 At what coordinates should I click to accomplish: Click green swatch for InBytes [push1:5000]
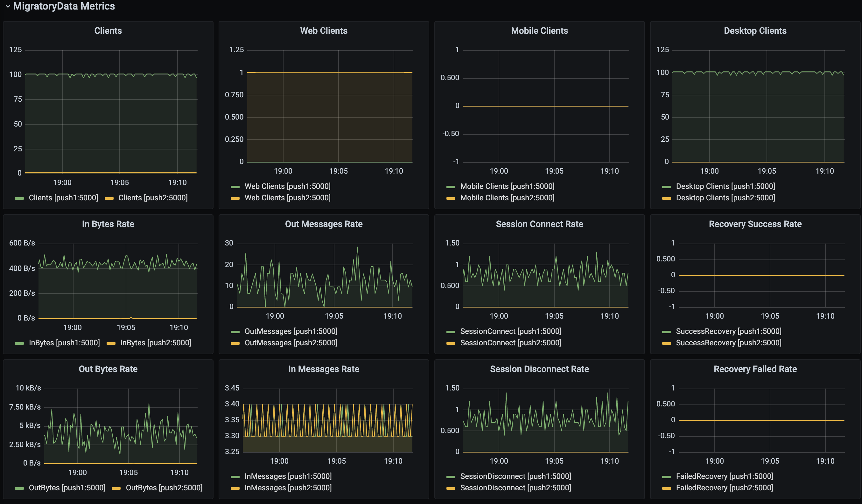[19, 343]
